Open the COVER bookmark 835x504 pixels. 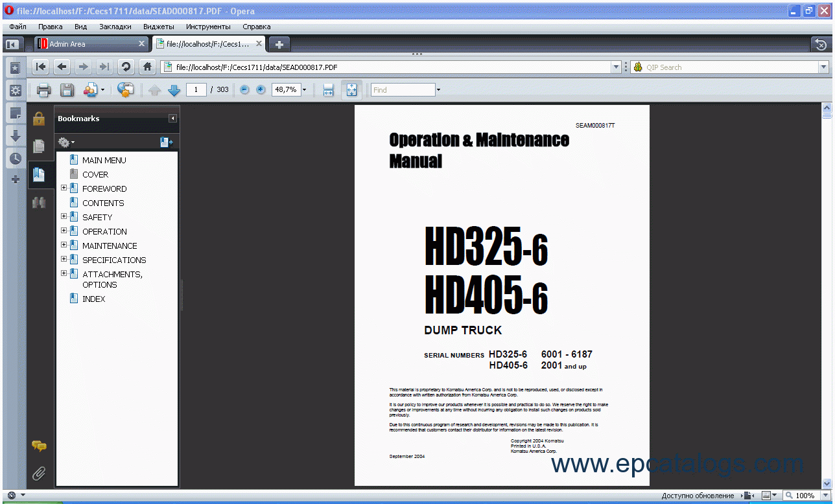95,174
